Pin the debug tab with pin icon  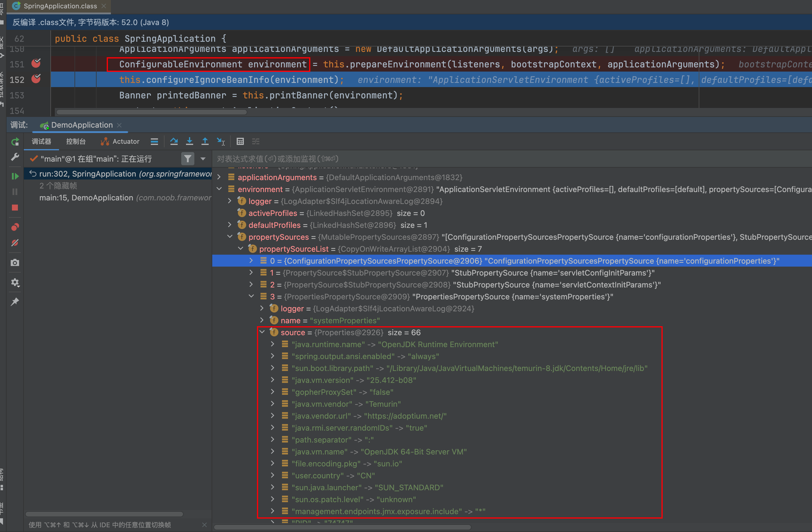tap(15, 302)
